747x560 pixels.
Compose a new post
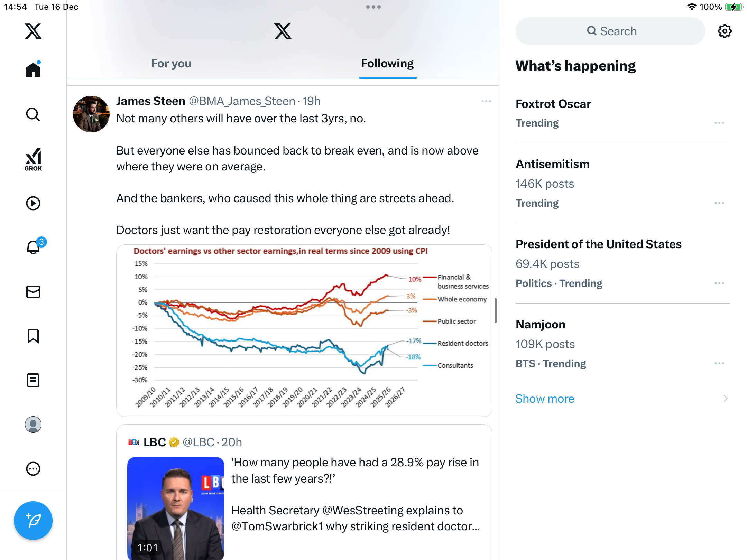click(x=33, y=520)
